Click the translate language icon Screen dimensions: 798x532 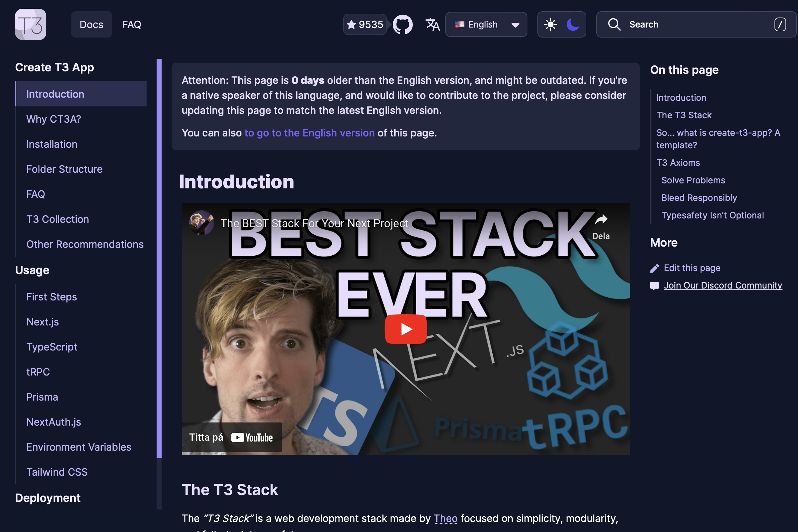(432, 24)
